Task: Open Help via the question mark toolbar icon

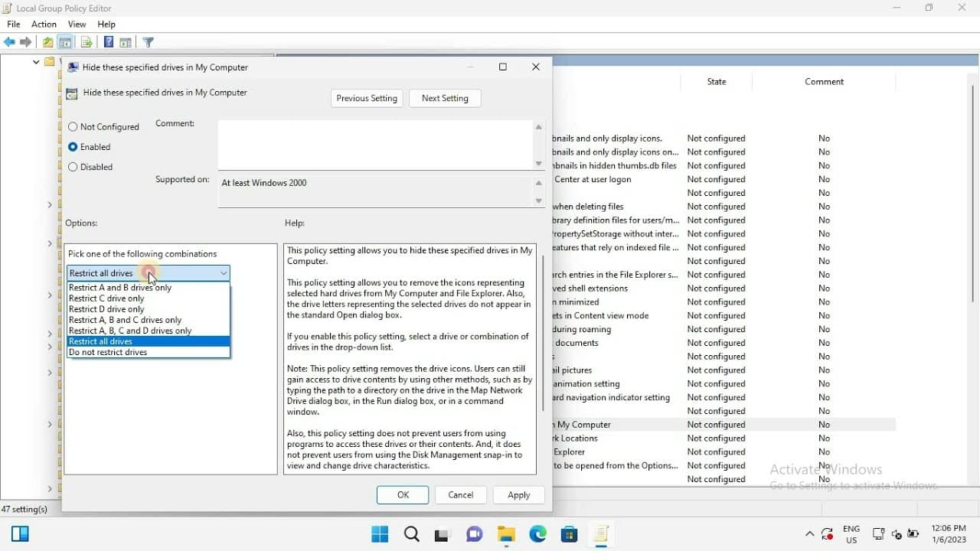Action: click(107, 42)
